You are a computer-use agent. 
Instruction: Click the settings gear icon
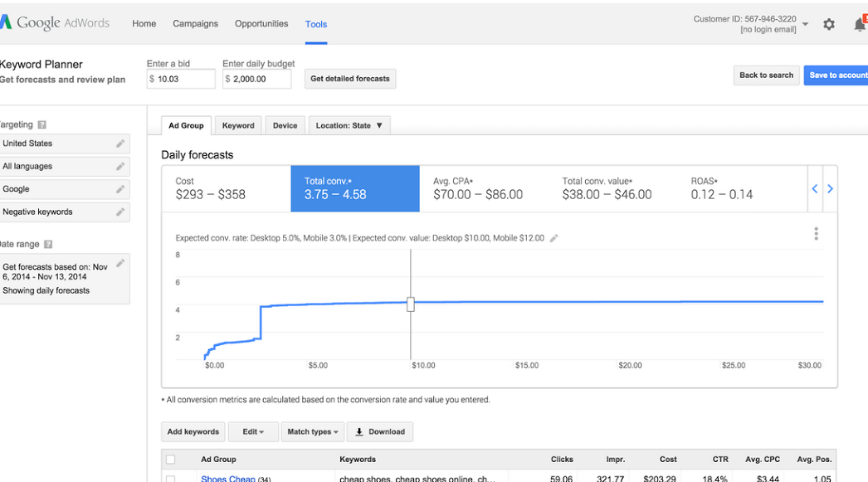click(x=828, y=24)
